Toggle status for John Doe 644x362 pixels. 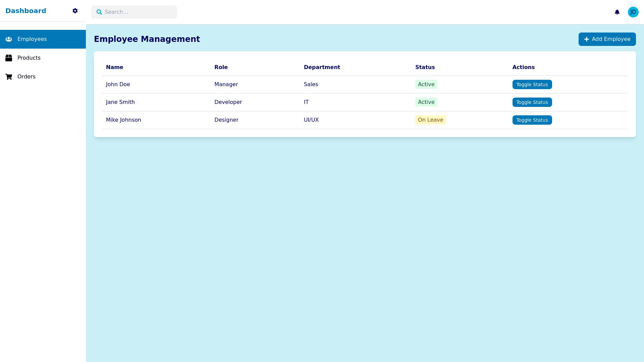click(532, 84)
